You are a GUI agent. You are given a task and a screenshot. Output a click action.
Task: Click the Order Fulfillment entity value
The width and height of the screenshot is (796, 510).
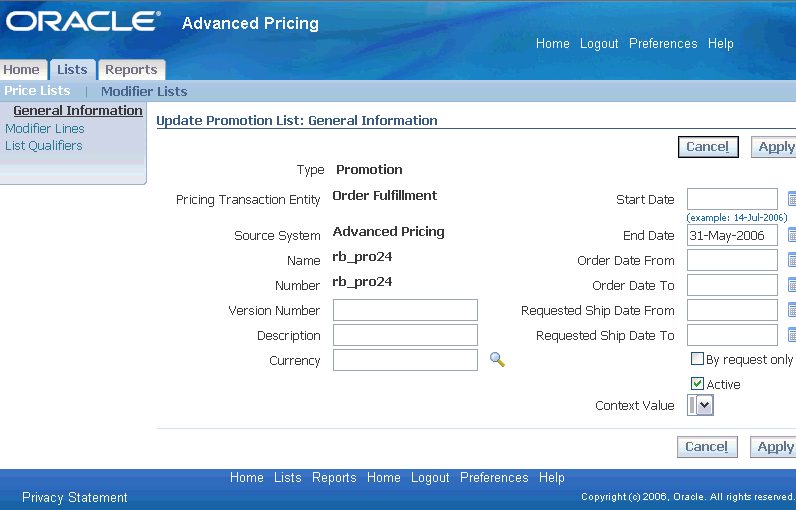coord(384,195)
